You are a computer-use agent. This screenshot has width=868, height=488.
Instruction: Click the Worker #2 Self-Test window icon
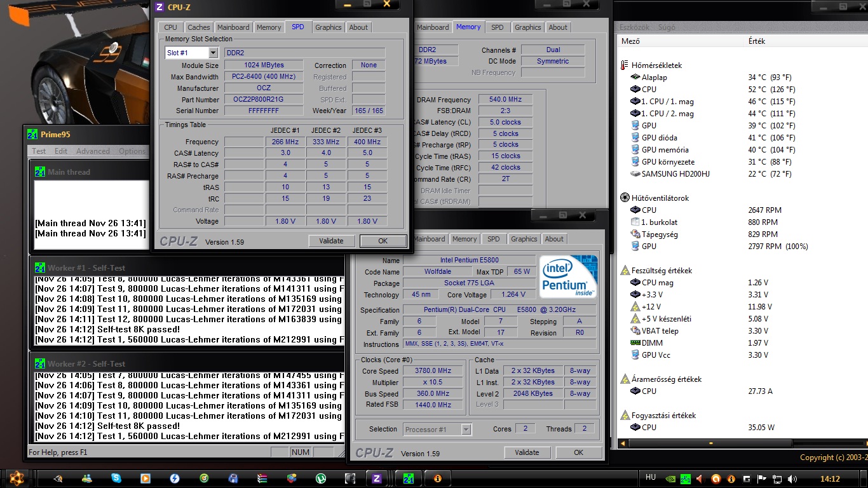pos(39,363)
